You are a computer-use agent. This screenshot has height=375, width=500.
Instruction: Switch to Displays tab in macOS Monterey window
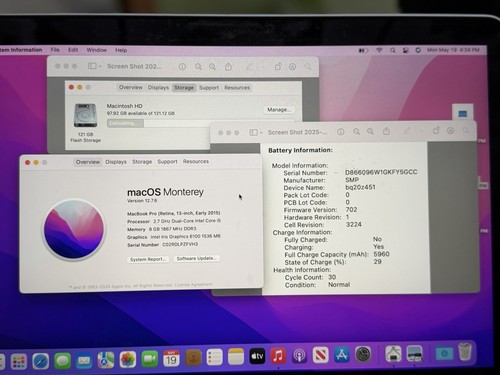[116, 162]
